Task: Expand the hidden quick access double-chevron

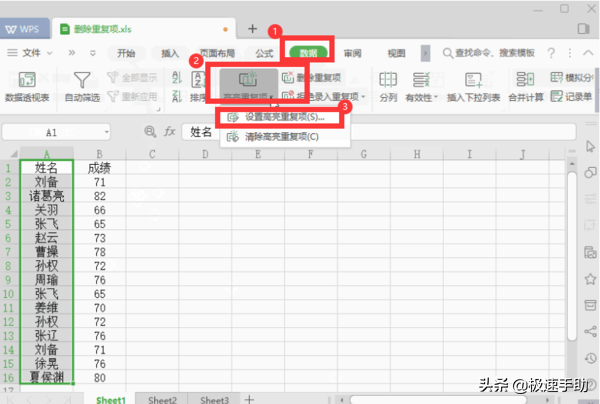Action: 72,53
